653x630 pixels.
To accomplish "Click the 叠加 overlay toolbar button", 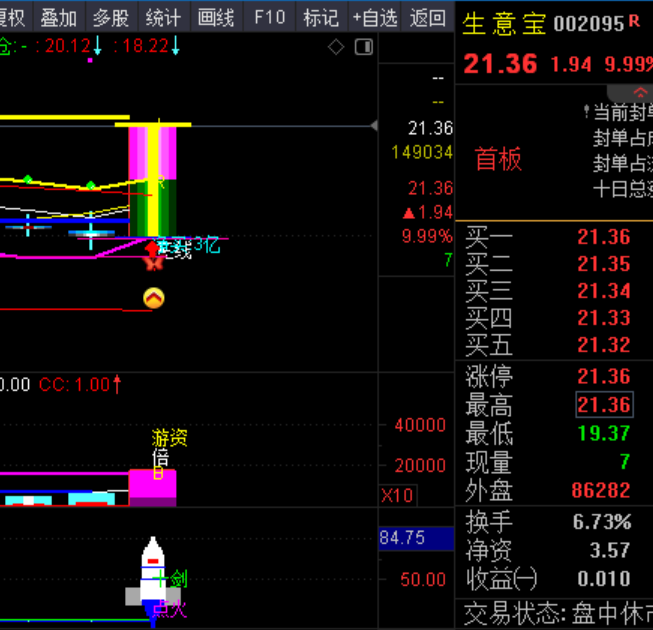I will [59, 17].
